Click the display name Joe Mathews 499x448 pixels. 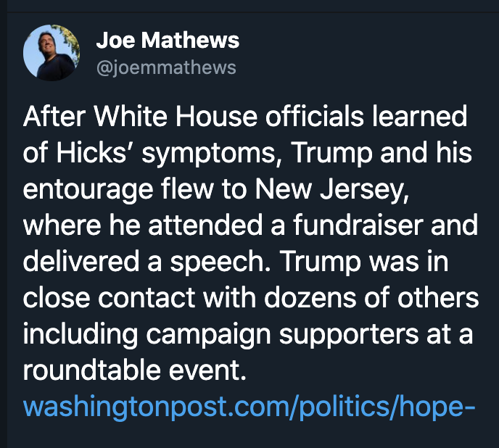[x=168, y=41]
